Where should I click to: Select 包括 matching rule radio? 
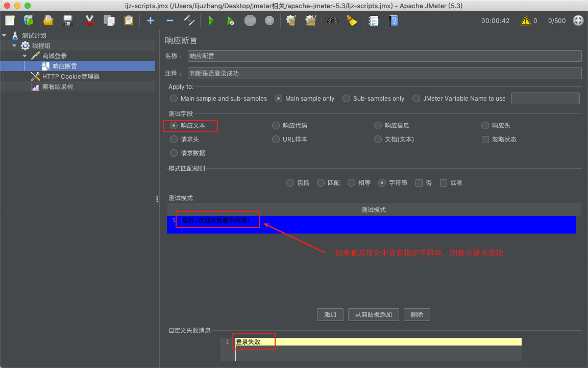pyautogui.click(x=290, y=183)
